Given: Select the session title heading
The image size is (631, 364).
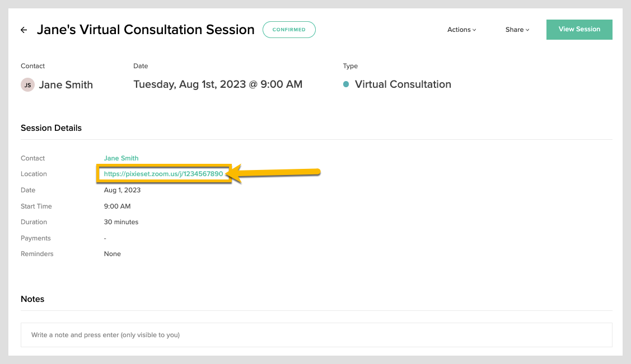Looking at the screenshot, I should coord(146,30).
